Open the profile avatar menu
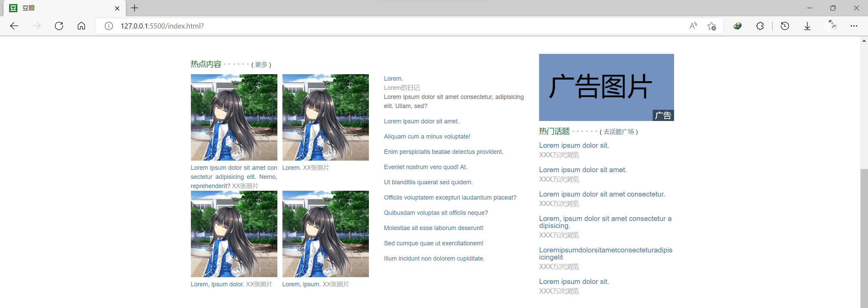Screen dimensions: 868x308 831,26
